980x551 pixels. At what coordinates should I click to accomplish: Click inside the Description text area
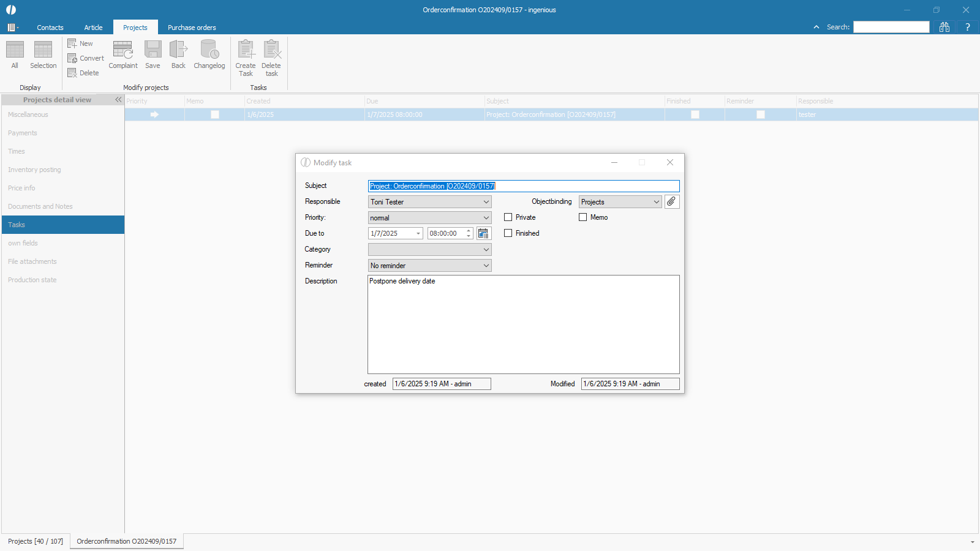coord(523,324)
